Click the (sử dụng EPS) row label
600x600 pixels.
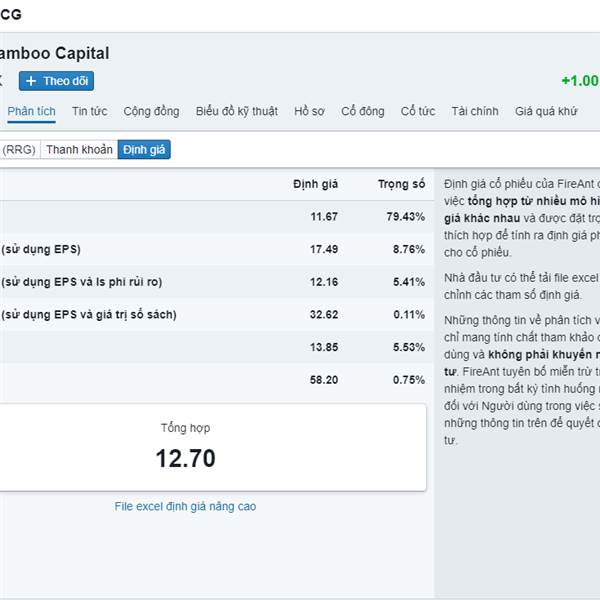pos(41,249)
